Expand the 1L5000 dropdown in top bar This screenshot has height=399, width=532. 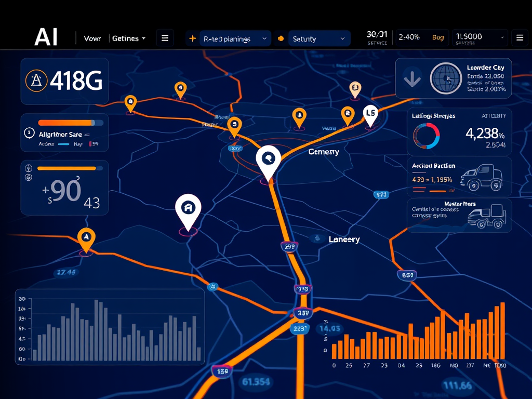tap(480, 37)
